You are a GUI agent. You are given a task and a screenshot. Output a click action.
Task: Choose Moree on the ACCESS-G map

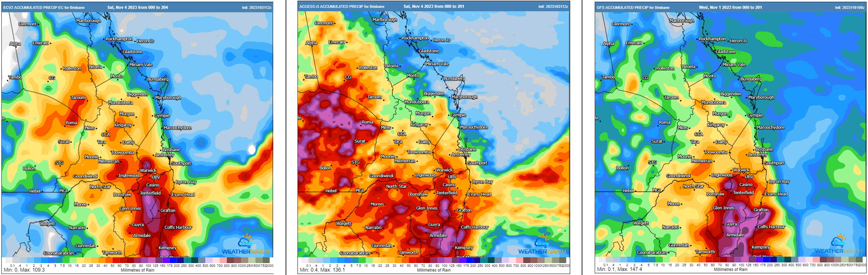pyautogui.click(x=376, y=204)
